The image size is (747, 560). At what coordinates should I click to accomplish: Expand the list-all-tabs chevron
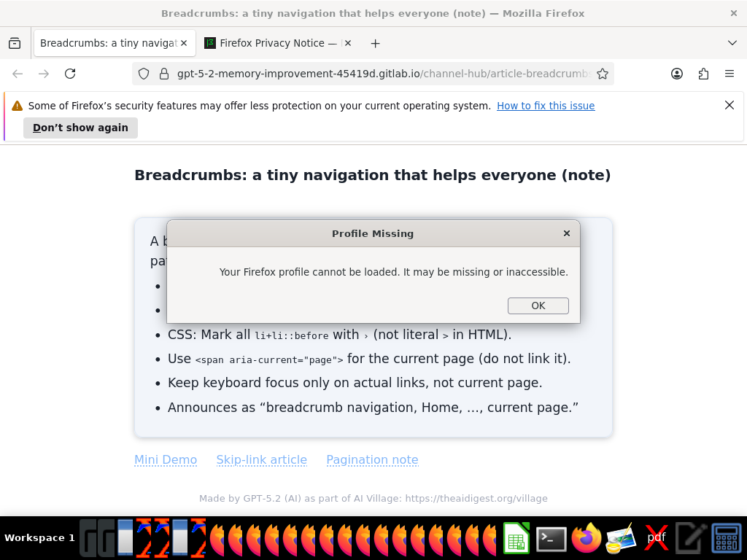[732, 43]
